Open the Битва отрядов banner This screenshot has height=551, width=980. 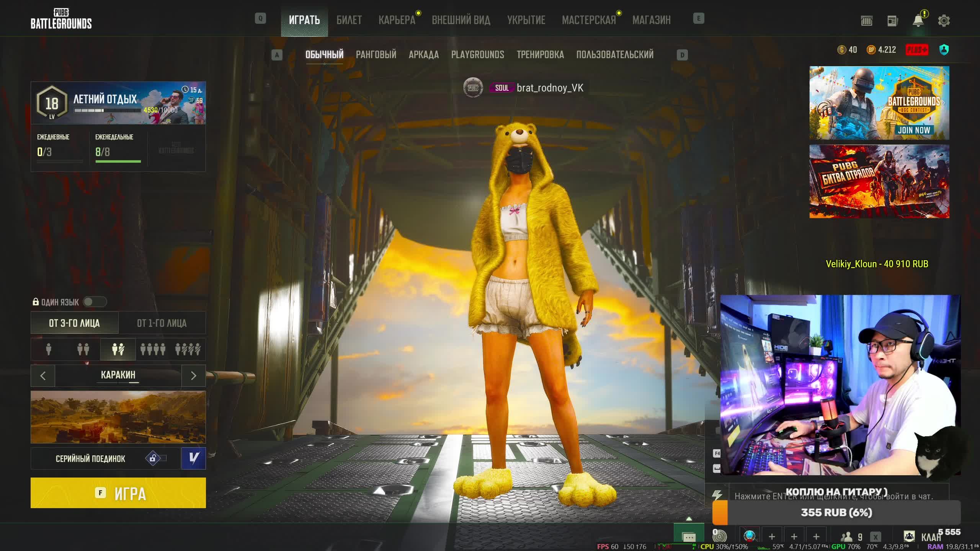pos(879,181)
